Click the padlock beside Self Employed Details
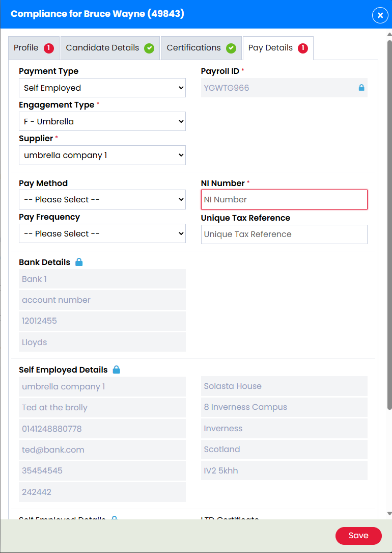The image size is (392, 553). pyautogui.click(x=116, y=370)
